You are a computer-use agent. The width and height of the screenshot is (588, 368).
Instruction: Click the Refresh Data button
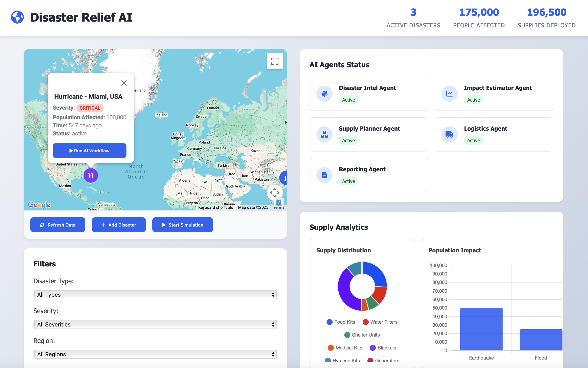pyautogui.click(x=58, y=225)
